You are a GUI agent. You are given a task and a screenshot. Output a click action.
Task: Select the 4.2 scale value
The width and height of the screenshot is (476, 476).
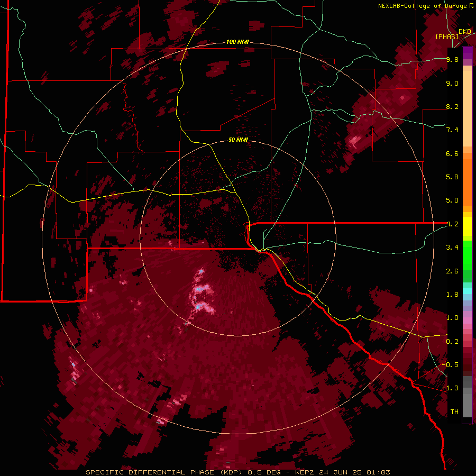pos(452,224)
